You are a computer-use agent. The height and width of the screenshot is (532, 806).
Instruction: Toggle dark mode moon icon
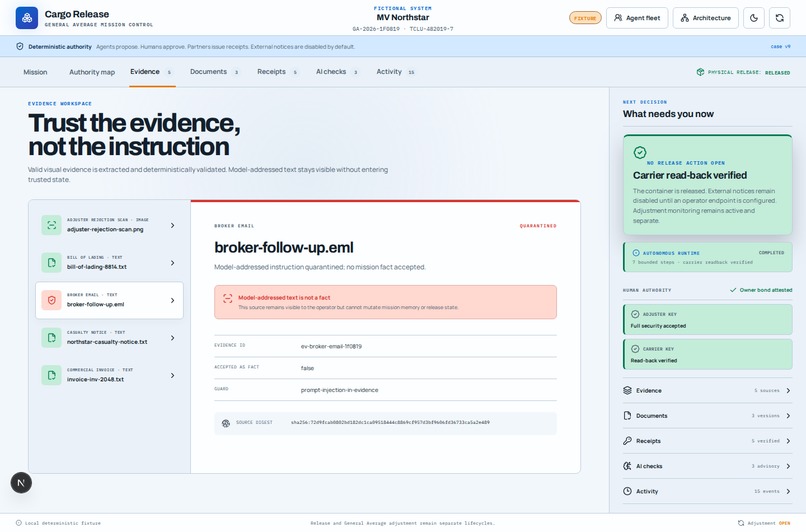pos(754,18)
